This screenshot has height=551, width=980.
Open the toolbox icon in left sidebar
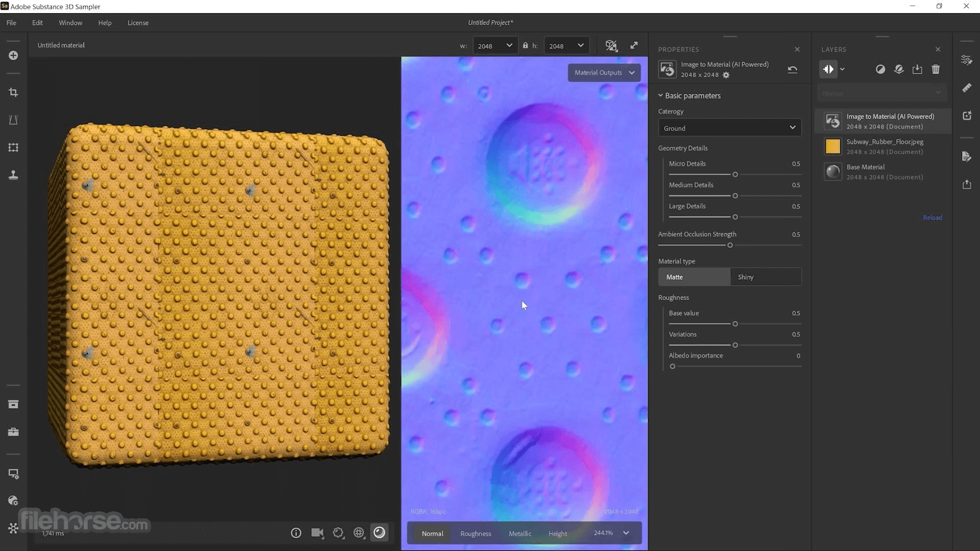[13, 432]
